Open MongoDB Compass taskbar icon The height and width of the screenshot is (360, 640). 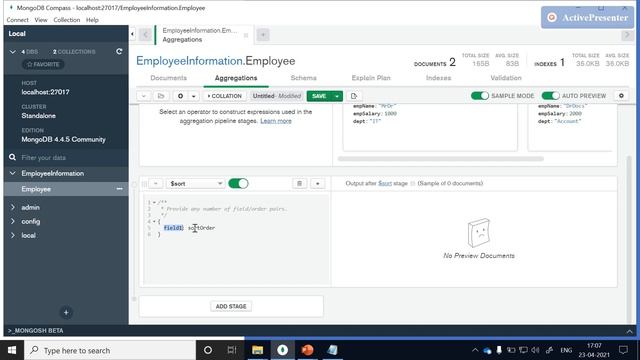coord(282,350)
